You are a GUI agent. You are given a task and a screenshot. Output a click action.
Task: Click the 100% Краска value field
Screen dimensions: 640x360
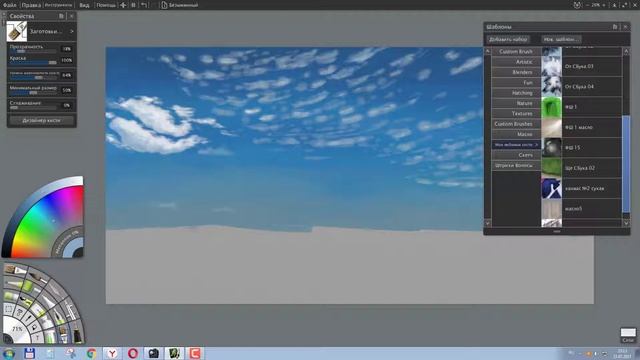67,60
